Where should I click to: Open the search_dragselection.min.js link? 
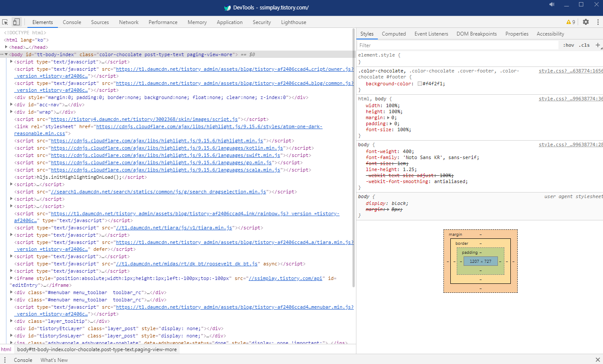point(158,192)
